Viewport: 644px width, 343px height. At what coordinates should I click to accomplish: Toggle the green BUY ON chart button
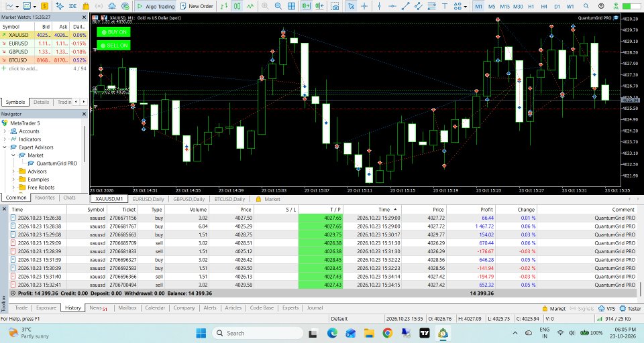[114, 32]
